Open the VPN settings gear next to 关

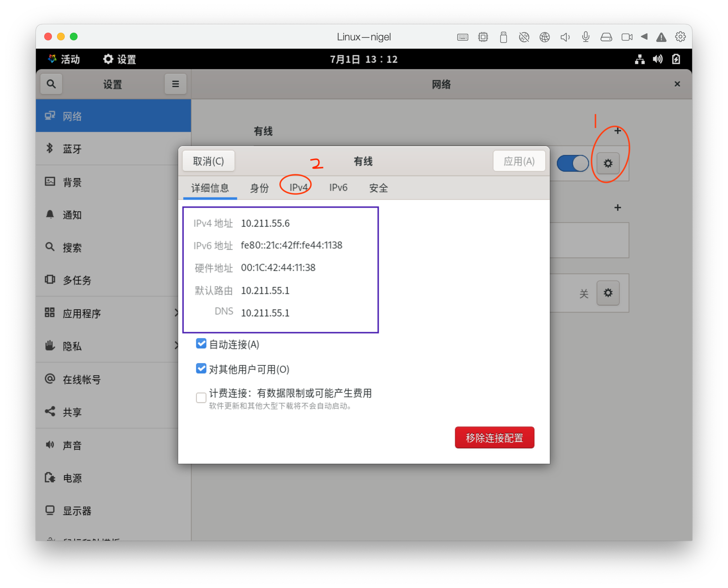tap(608, 293)
